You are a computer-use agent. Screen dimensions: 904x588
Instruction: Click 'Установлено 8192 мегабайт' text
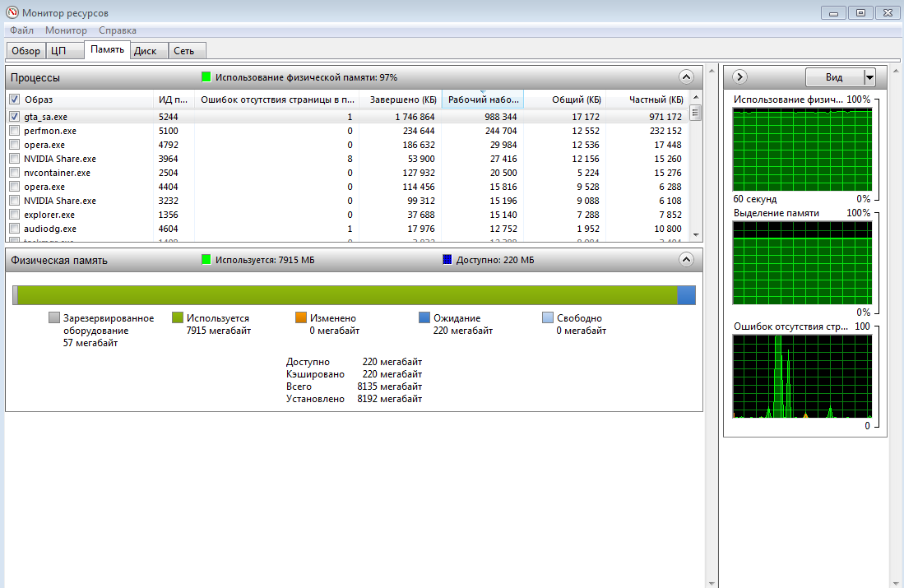click(x=354, y=399)
